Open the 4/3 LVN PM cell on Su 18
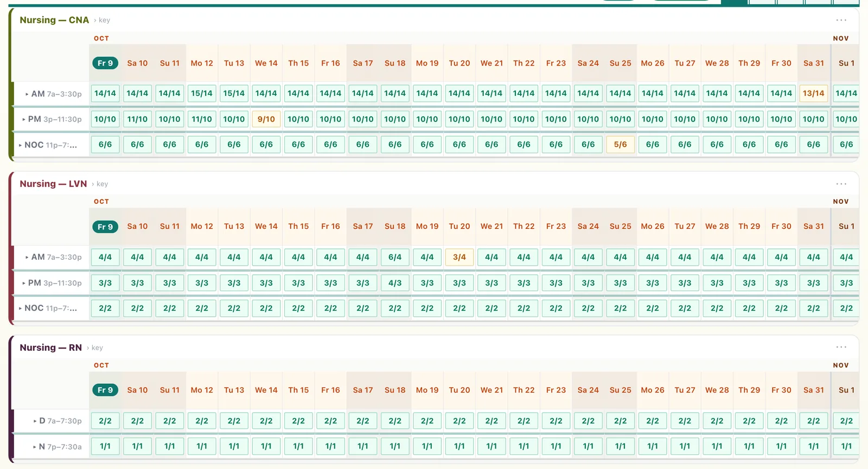 point(395,283)
